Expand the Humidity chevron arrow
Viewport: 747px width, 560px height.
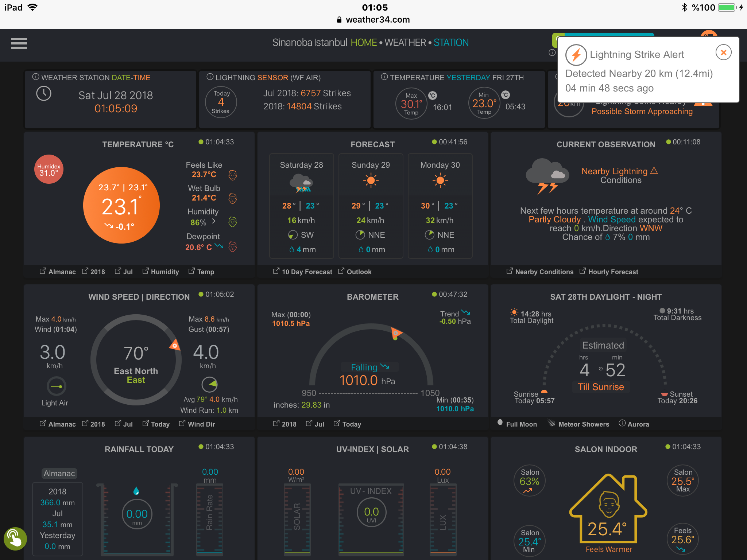click(214, 221)
